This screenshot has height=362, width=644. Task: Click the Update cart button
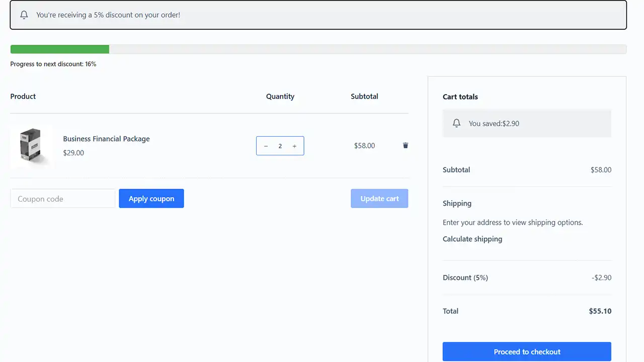click(379, 199)
